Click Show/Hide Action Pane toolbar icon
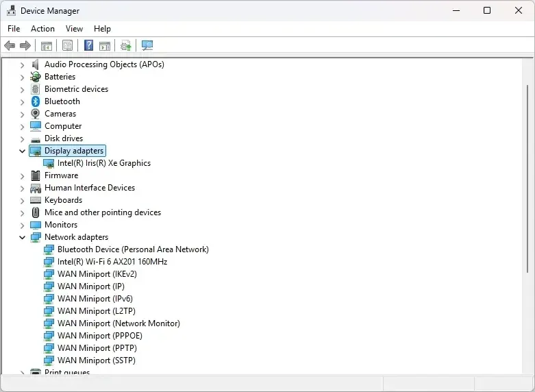Viewport: 535px width, 392px height. tap(105, 45)
